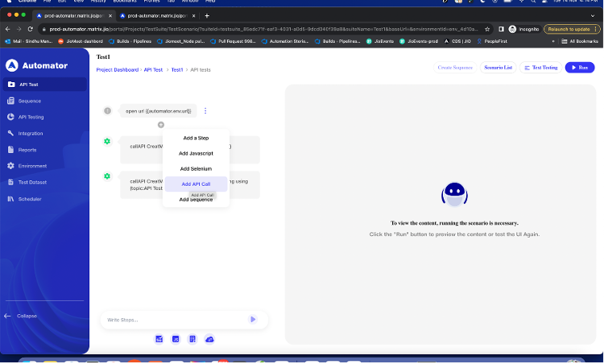This screenshot has height=364, width=604.
Task: Open JioMeet-dashboard bookmark
Action: tap(81, 41)
